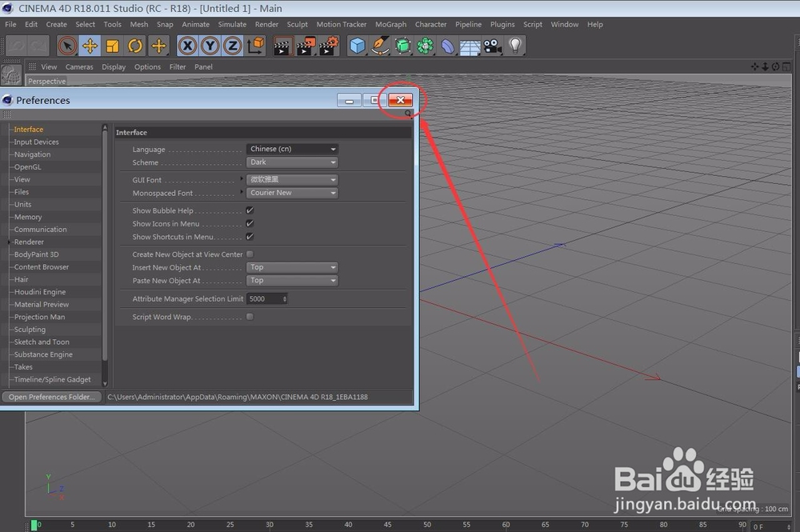800x532 pixels.
Task: Uncheck Show Icons in Menu
Action: click(x=250, y=223)
